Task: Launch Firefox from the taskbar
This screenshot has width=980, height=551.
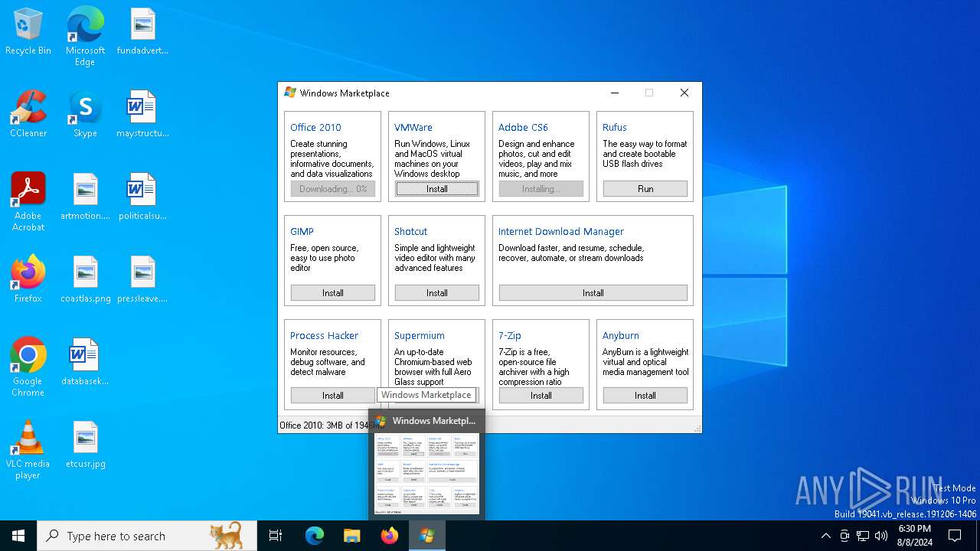Action: [390, 536]
